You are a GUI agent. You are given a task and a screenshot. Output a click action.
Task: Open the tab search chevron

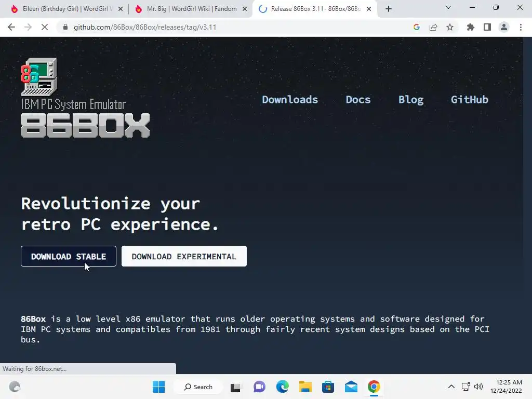click(448, 7)
